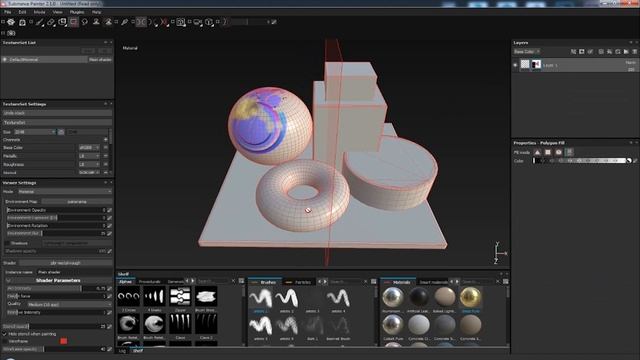This screenshot has width=640, height=360.
Task: Select the gold material thumbnail
Action: [x=470, y=297]
